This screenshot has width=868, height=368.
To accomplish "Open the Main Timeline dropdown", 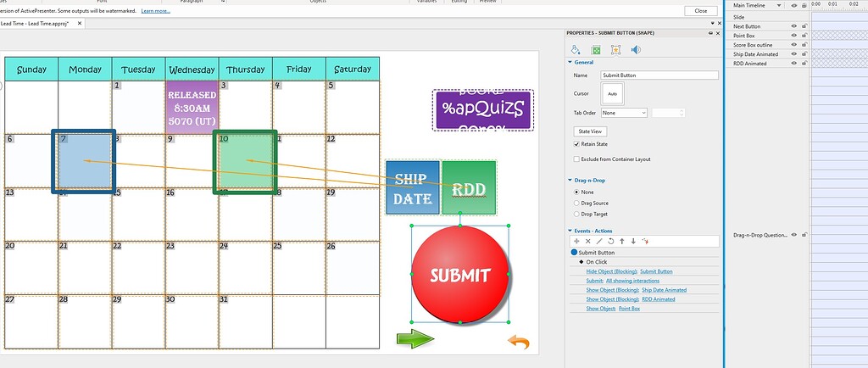I will coord(779,6).
